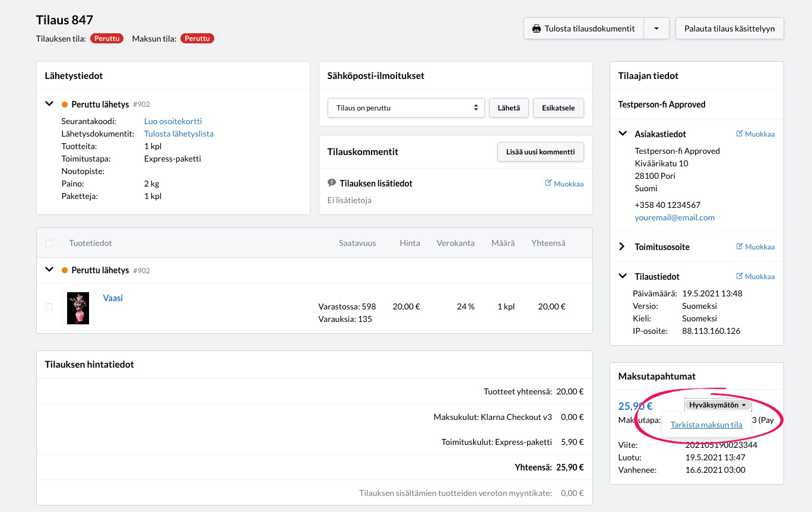Open the Tilaus on peruttu email template dropdown
Viewport: 812px width, 512px height.
tap(406, 108)
